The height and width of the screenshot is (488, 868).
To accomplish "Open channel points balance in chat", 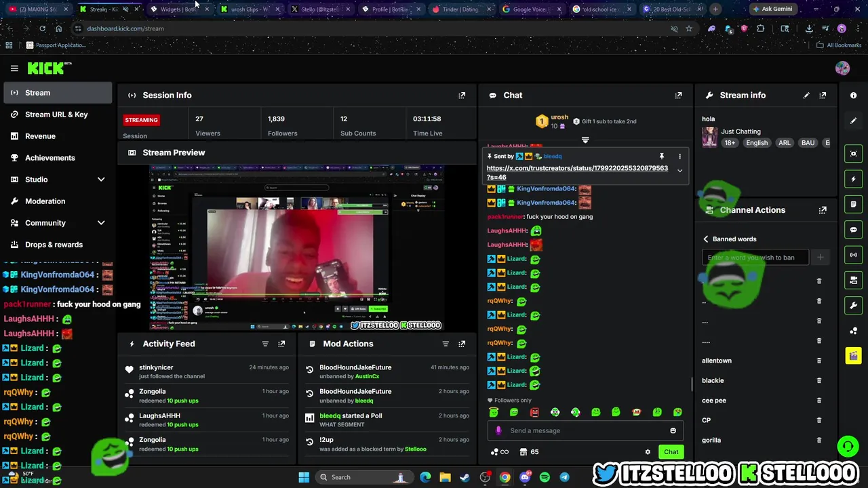I will click(500, 452).
